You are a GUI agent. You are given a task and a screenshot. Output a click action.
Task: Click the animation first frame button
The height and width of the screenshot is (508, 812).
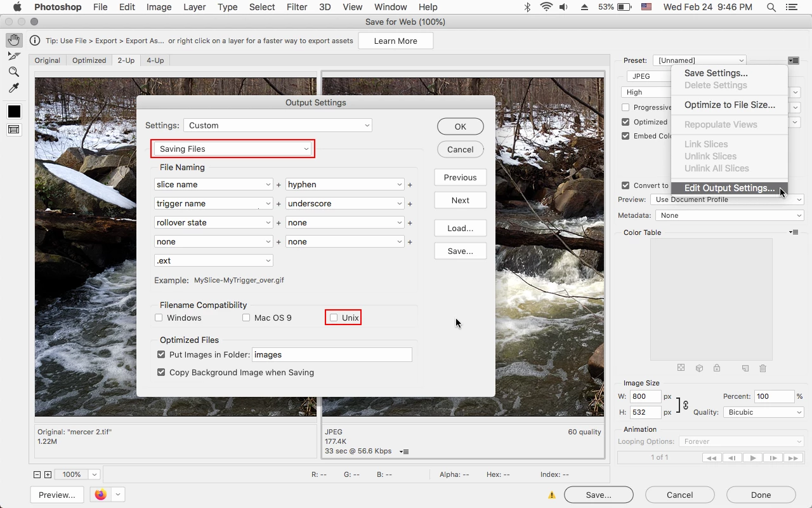(712, 458)
